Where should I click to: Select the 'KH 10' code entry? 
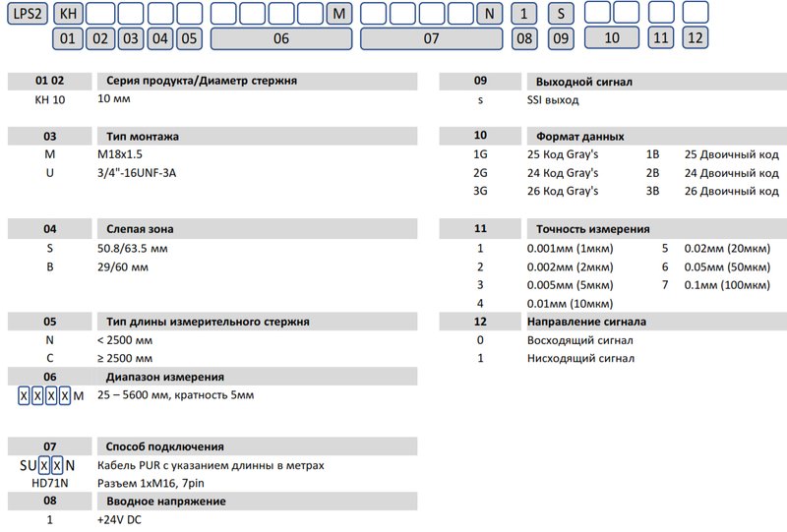(x=50, y=99)
